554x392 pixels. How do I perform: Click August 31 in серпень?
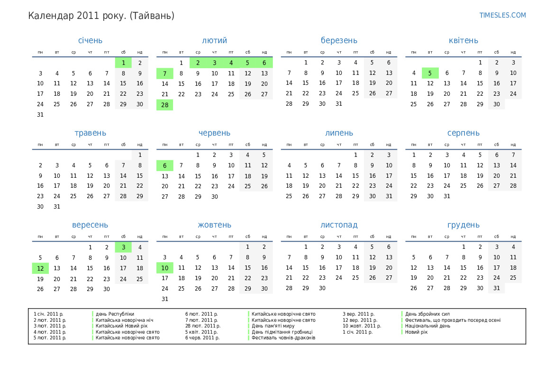coord(446,196)
